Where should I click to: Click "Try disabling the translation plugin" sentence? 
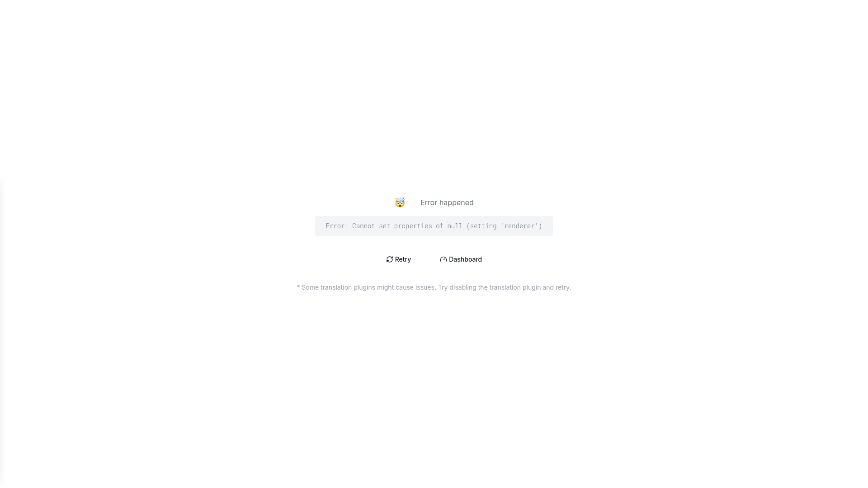[489, 287]
